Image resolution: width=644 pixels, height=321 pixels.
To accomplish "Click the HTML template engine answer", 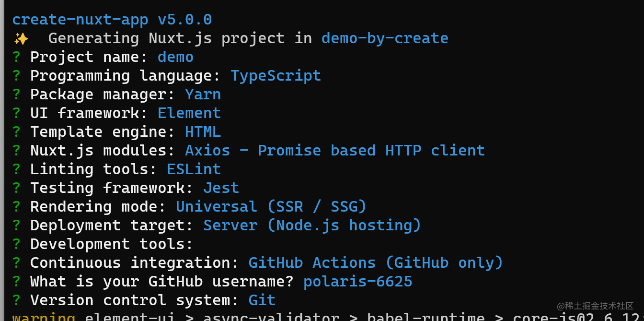I will click(203, 132).
